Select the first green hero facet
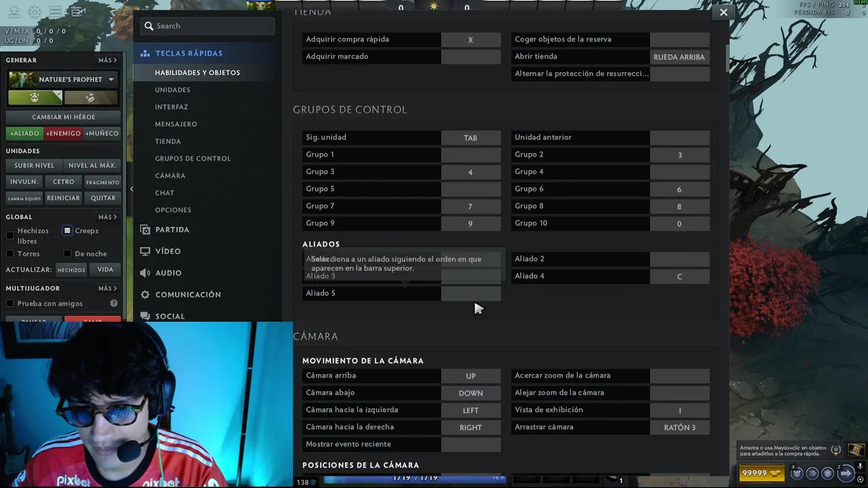 [x=35, y=98]
